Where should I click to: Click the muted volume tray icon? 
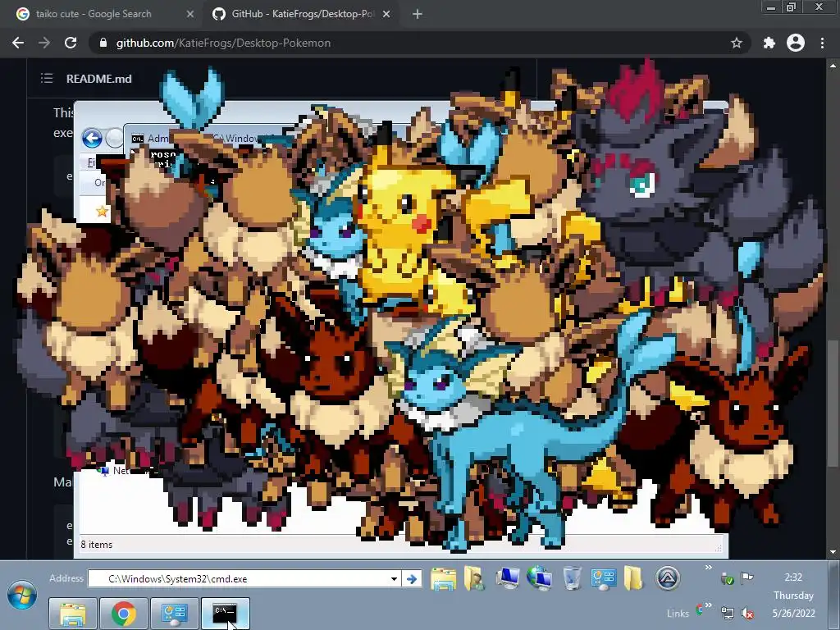(x=746, y=613)
